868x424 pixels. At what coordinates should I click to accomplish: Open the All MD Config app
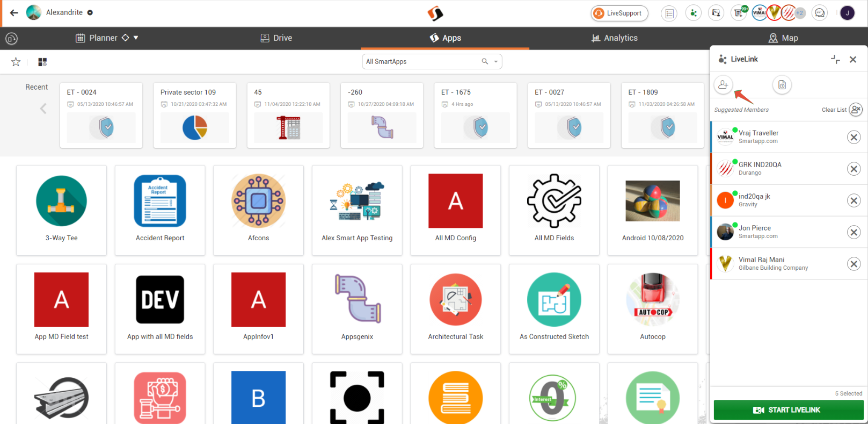[x=456, y=210]
